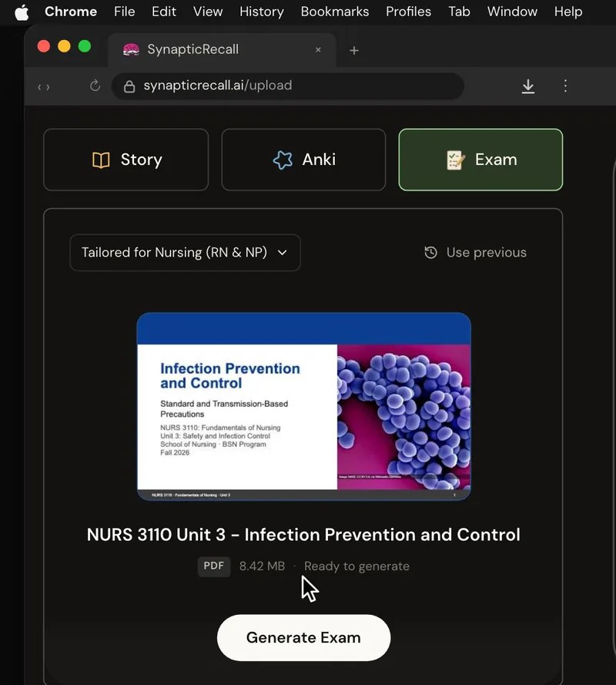Open Chrome's three-dot menu

565,86
